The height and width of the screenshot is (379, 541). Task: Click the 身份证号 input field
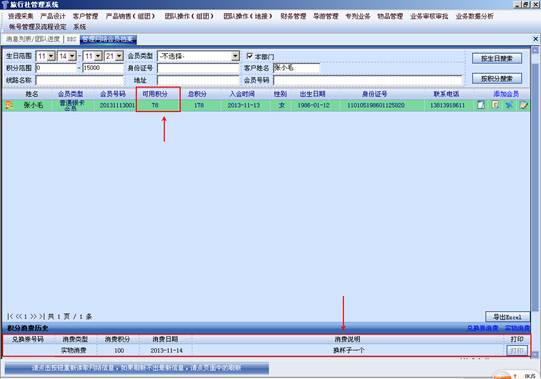point(198,68)
